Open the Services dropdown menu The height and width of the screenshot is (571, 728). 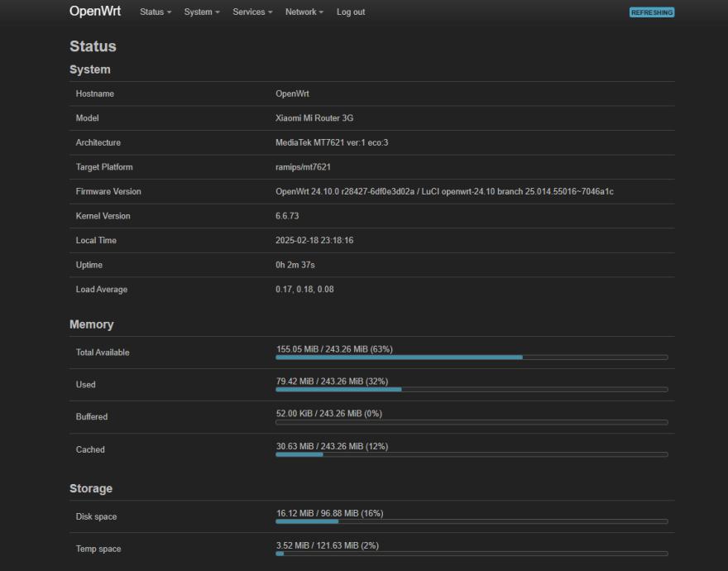click(252, 12)
